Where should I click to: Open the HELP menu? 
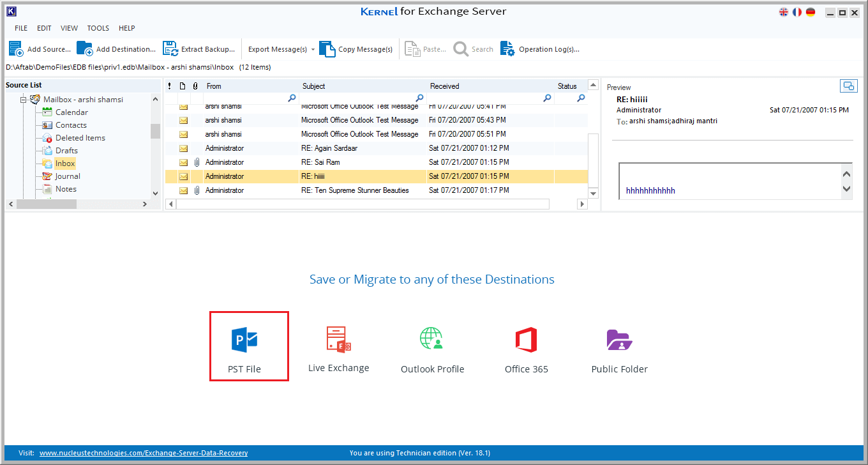[x=127, y=28]
